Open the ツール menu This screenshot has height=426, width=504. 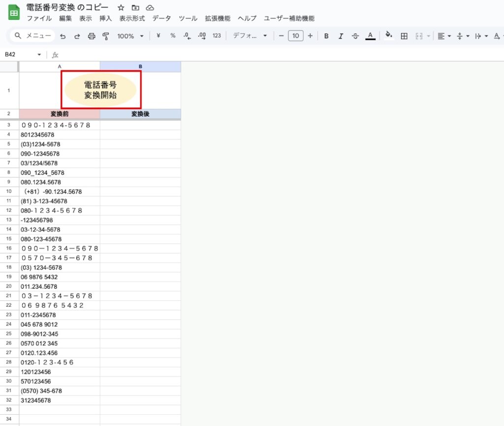188,18
